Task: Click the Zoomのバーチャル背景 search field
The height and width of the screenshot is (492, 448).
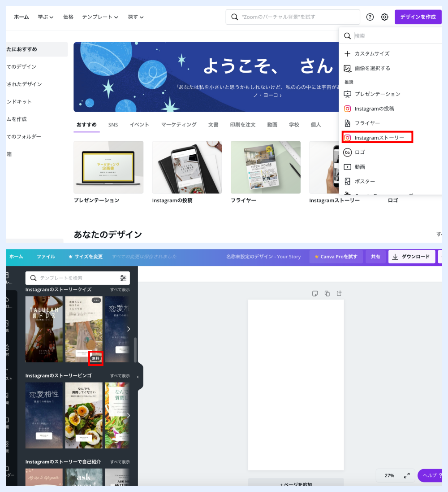Action: (x=293, y=17)
